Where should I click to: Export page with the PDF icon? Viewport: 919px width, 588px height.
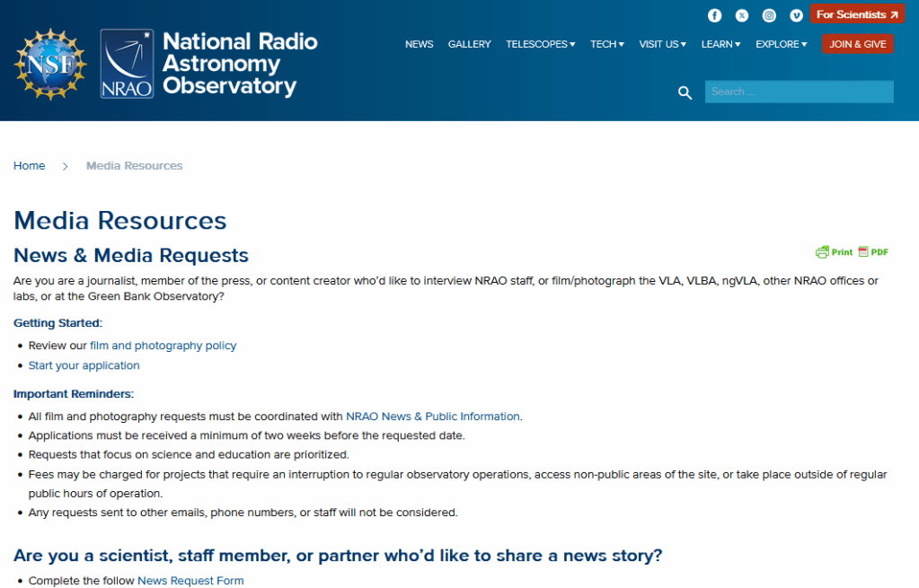tap(873, 252)
